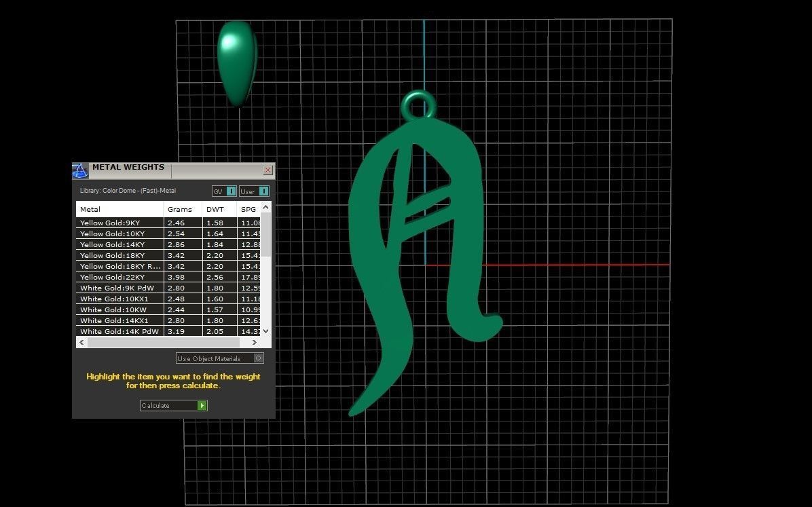This screenshot has width=812, height=507.
Task: Close the Metal Weights panel
Action: click(267, 170)
